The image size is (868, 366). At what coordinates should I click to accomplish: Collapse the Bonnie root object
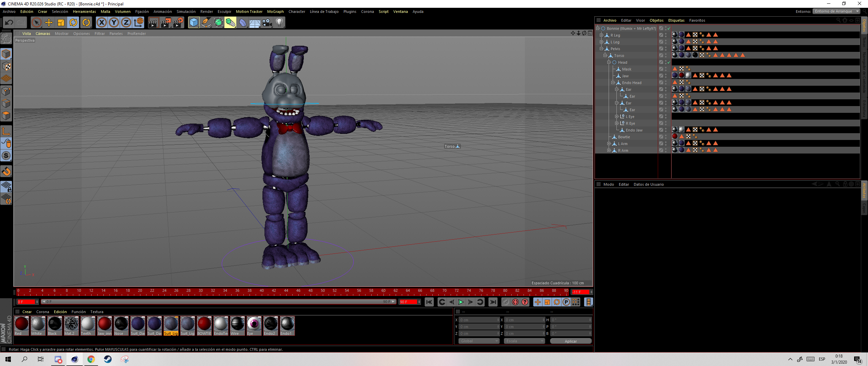598,28
